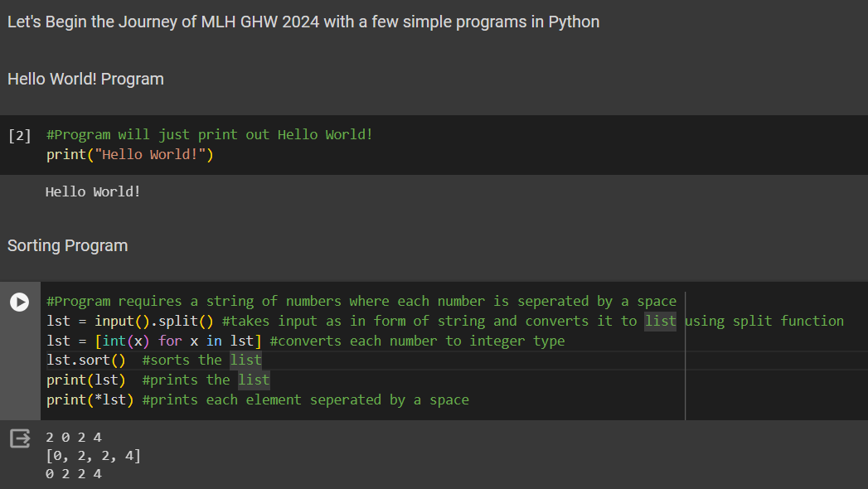868x489 pixels.
Task: Click the '2 0 2 4' input output line
Action: [74, 438]
